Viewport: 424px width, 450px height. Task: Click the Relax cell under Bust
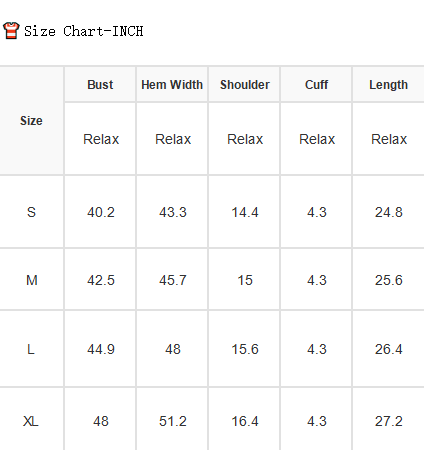click(101, 139)
